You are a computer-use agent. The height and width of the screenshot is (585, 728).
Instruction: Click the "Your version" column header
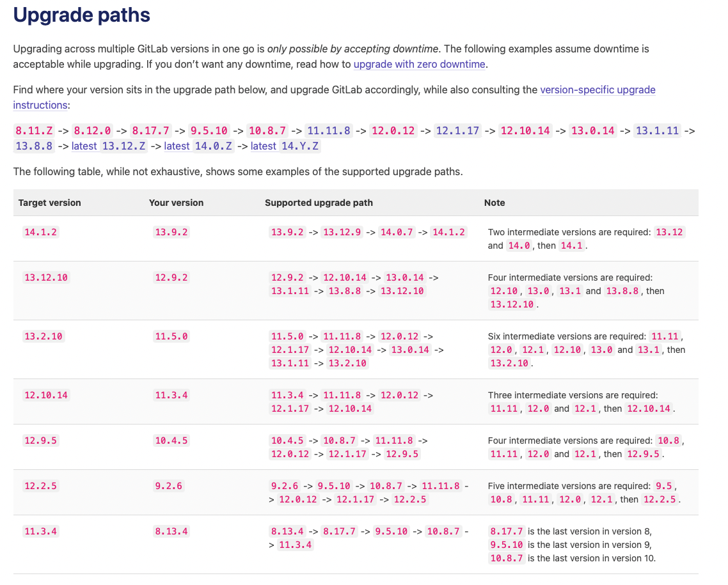pyautogui.click(x=176, y=203)
